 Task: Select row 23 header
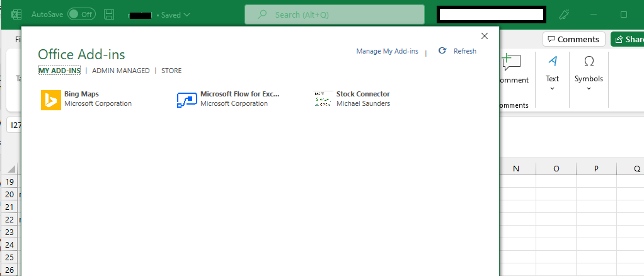point(9,232)
